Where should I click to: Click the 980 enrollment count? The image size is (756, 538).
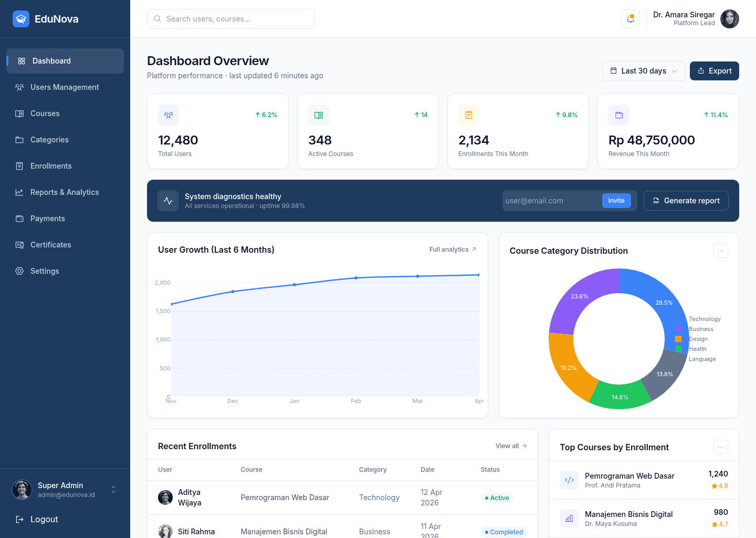click(x=721, y=512)
